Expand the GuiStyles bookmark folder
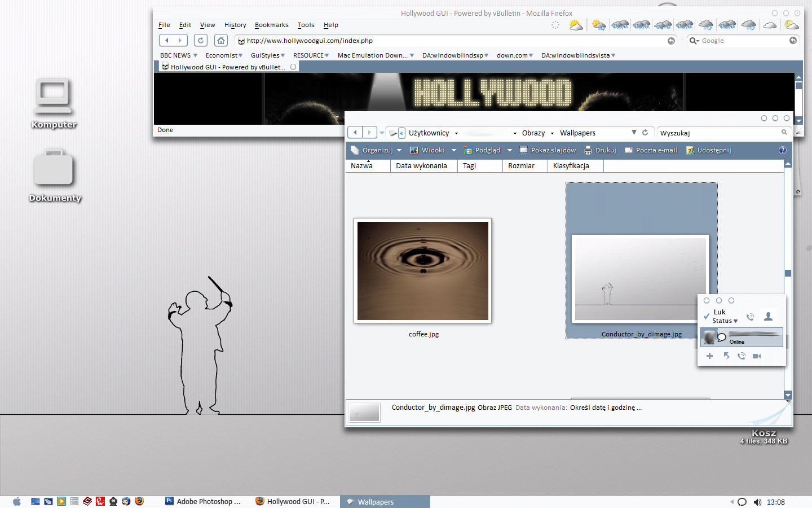This screenshot has width=812, height=508. (268, 55)
